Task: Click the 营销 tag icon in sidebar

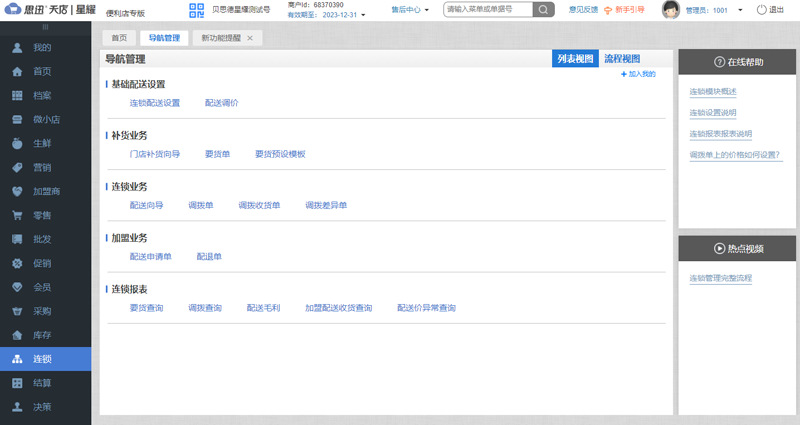Action: [x=17, y=167]
